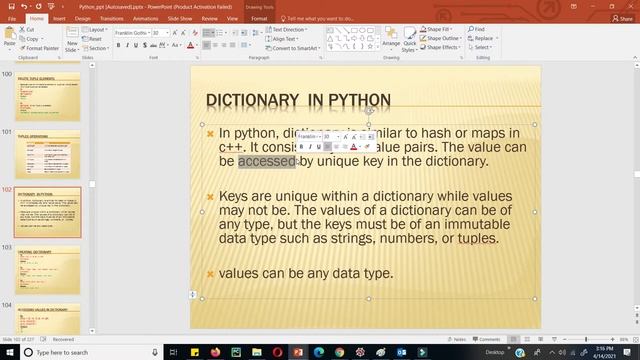Click the font color A in ribbon

(x=190, y=45)
